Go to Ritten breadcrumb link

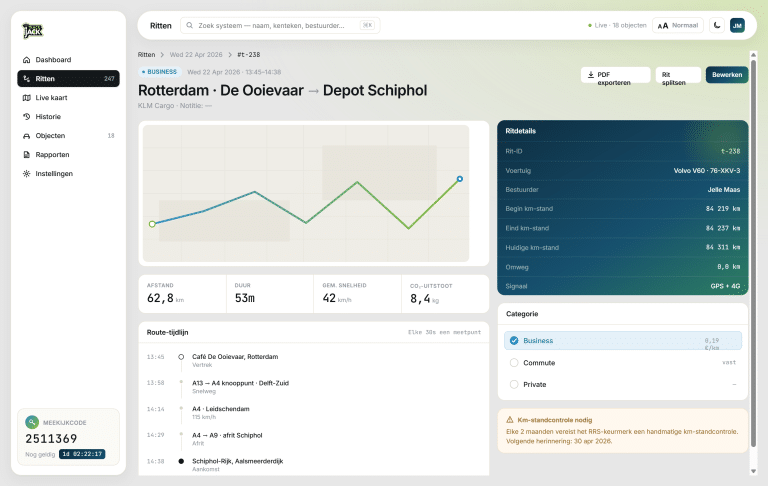[146, 54]
